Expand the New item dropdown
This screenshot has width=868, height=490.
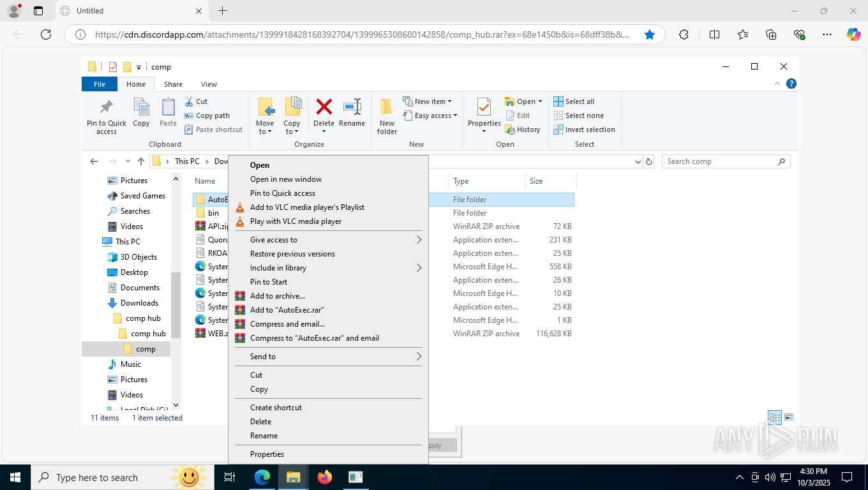point(427,101)
